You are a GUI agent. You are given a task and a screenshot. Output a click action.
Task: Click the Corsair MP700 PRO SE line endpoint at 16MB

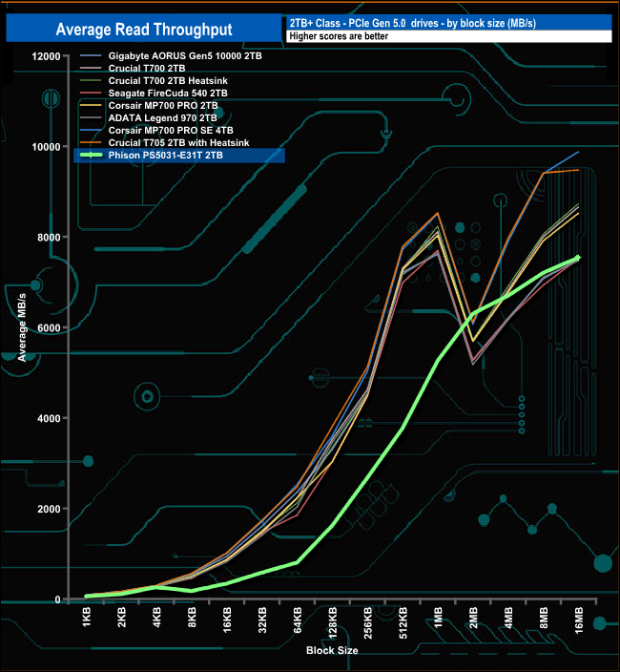point(578,152)
